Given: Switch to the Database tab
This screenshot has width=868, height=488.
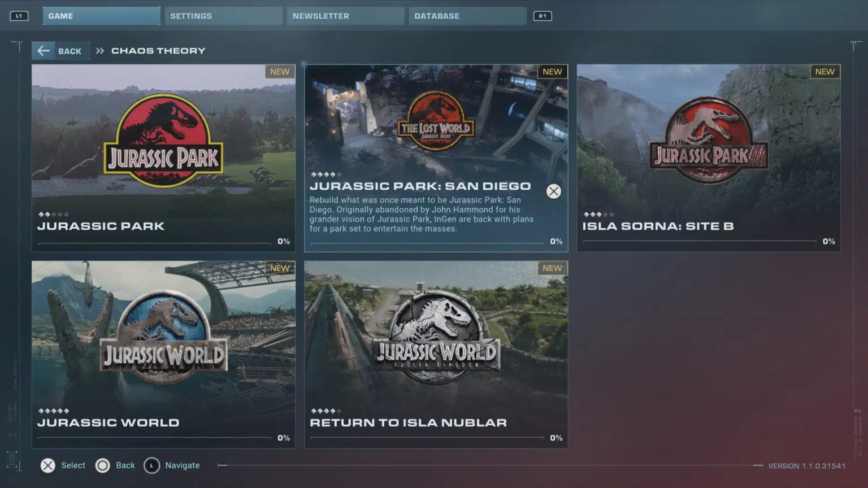Looking at the screenshot, I should pos(467,16).
